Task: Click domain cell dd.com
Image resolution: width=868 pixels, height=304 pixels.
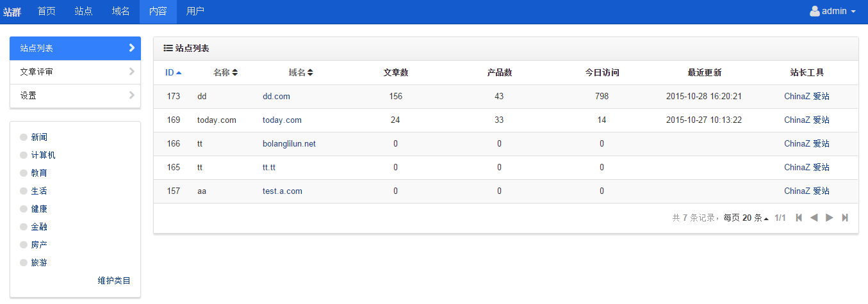Action: coord(276,96)
